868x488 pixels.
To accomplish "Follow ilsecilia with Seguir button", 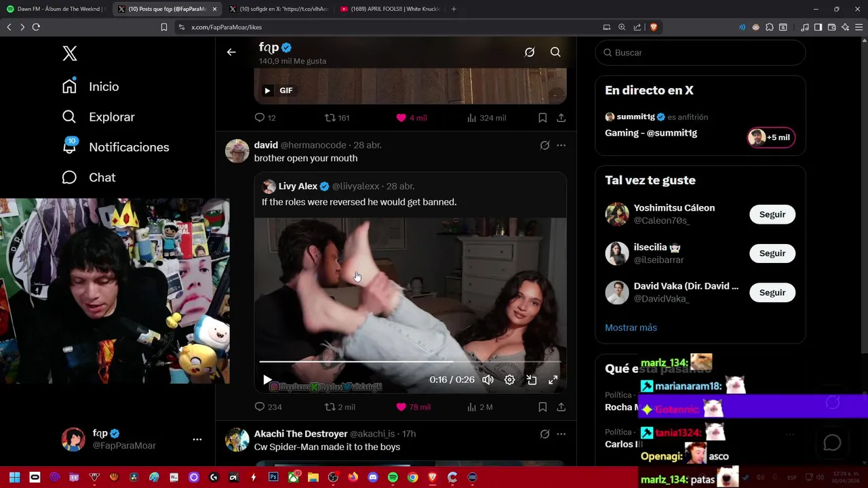I will pos(772,253).
